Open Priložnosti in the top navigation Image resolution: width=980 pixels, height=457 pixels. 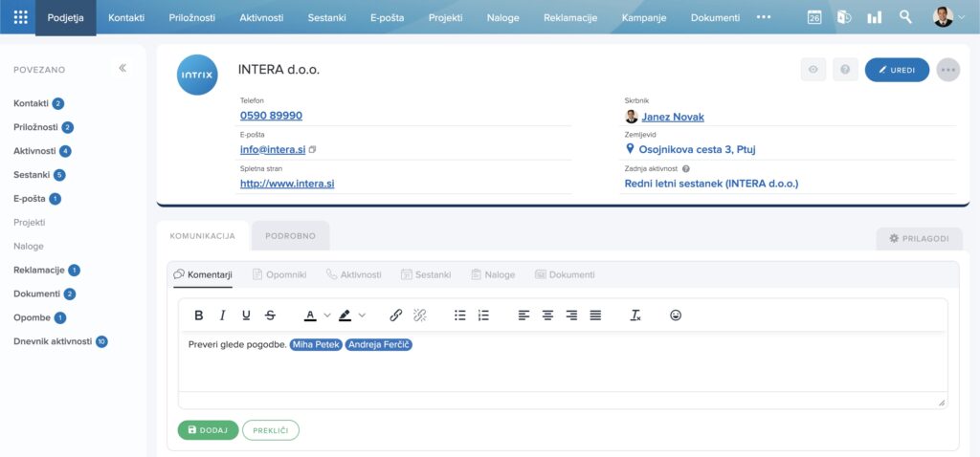[191, 17]
